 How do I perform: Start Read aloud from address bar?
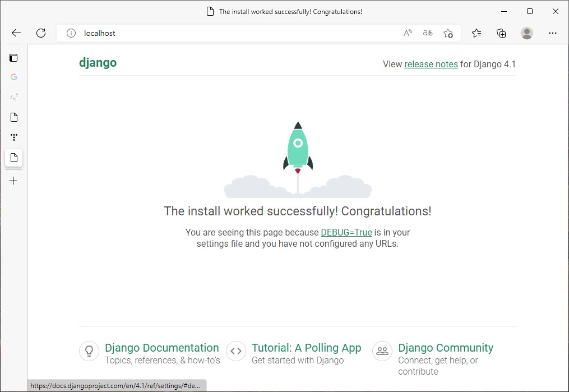408,33
